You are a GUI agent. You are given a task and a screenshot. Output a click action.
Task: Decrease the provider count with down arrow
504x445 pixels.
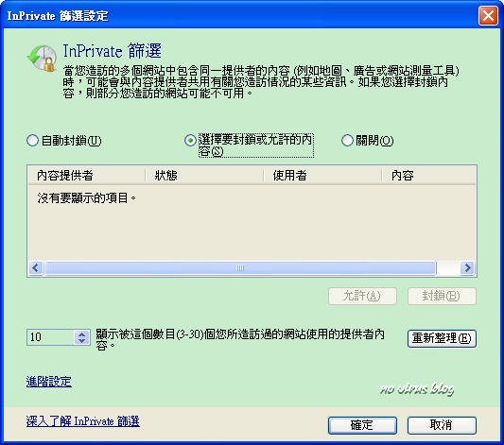82,341
